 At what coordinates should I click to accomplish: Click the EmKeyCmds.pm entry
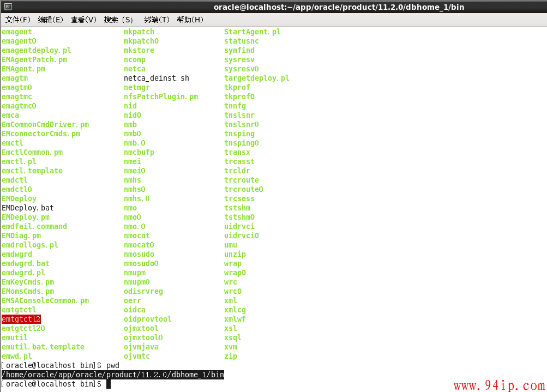[x=28, y=282]
